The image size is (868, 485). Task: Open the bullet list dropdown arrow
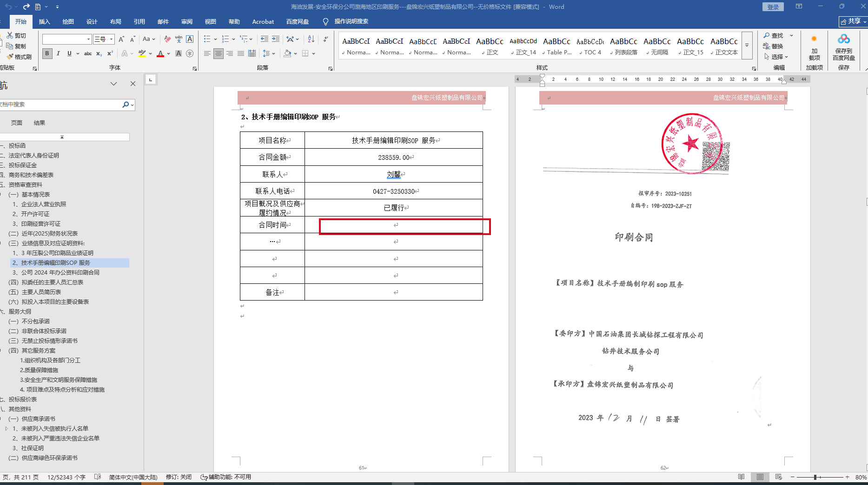point(215,39)
